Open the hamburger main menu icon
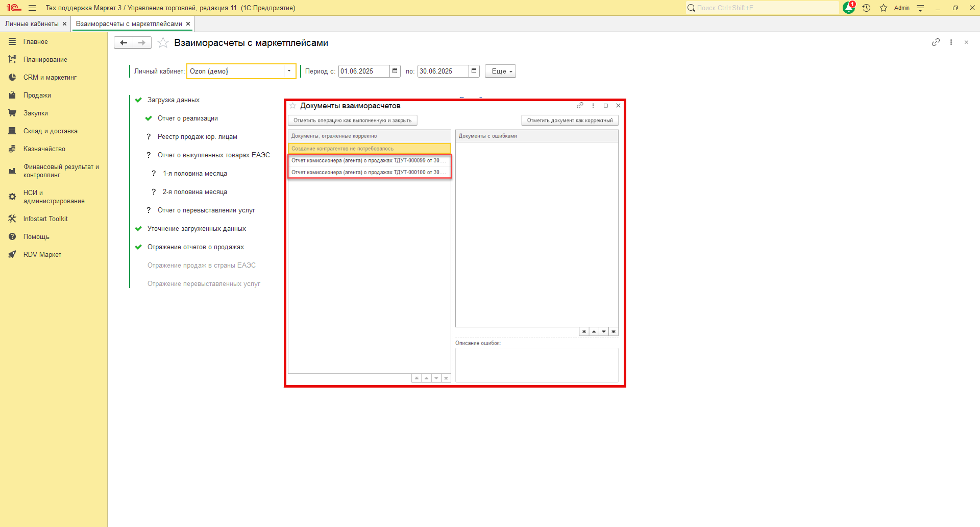Image resolution: width=980 pixels, height=527 pixels. point(32,8)
